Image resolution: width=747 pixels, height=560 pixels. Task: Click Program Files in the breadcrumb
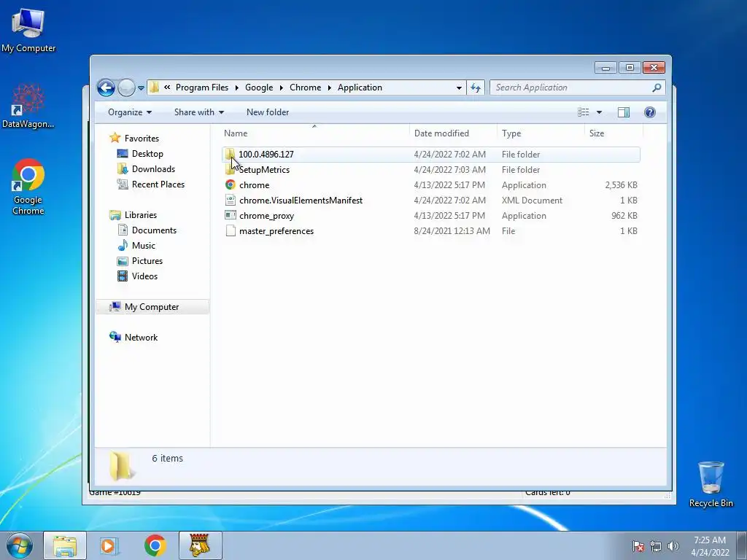(202, 87)
